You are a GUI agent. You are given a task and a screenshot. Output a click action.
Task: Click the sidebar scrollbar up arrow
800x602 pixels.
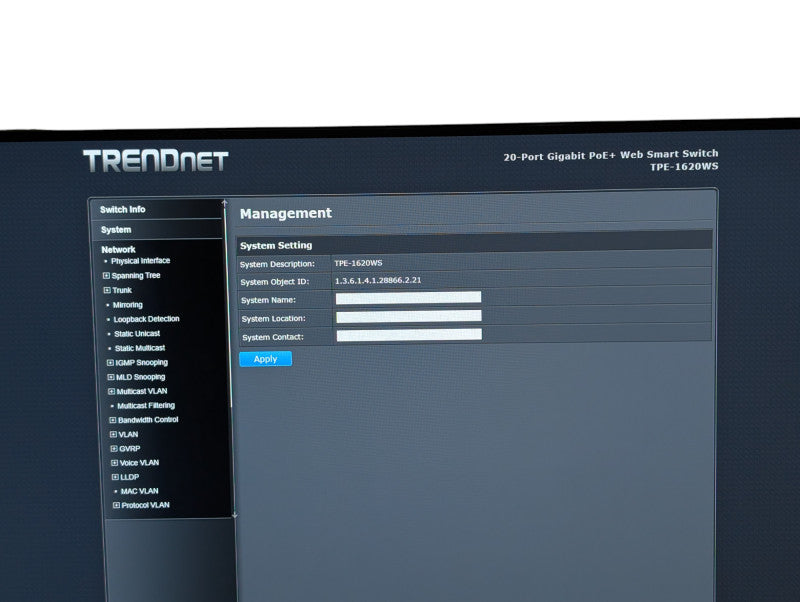[x=224, y=203]
